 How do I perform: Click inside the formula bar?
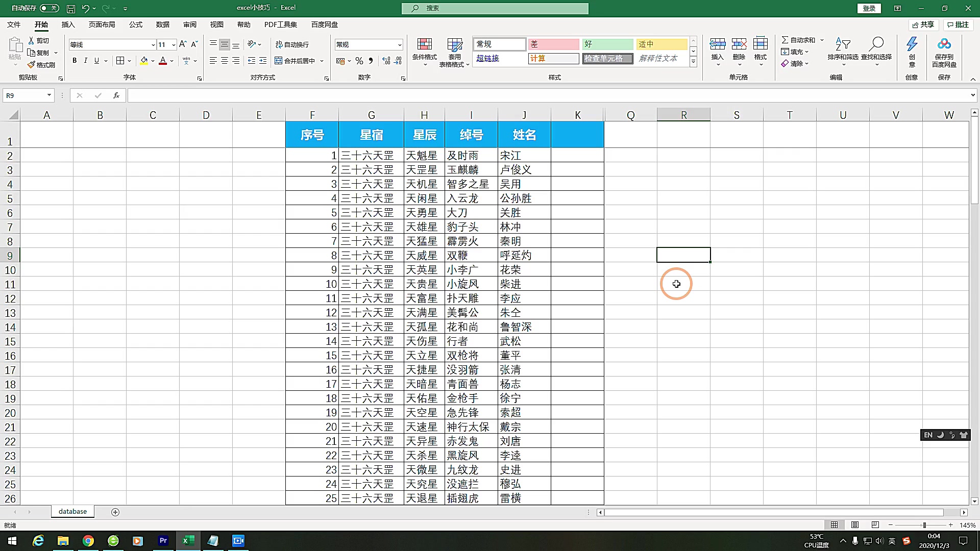pos(549,95)
